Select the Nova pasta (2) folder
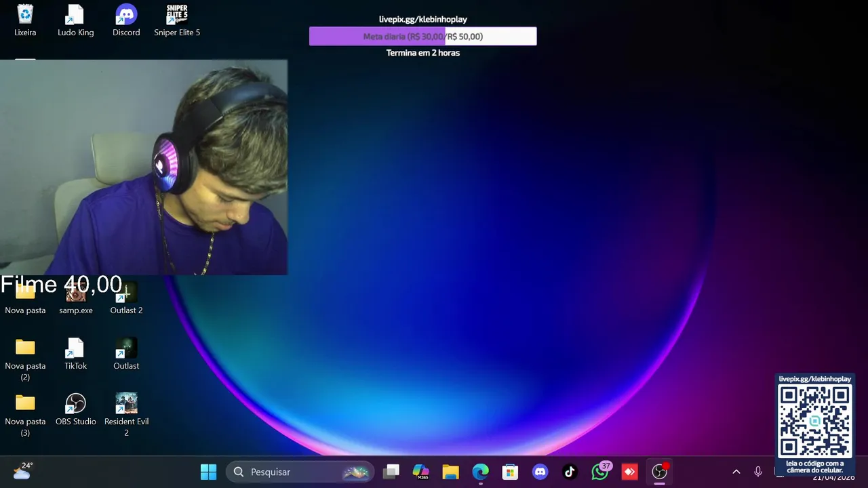 [25, 359]
